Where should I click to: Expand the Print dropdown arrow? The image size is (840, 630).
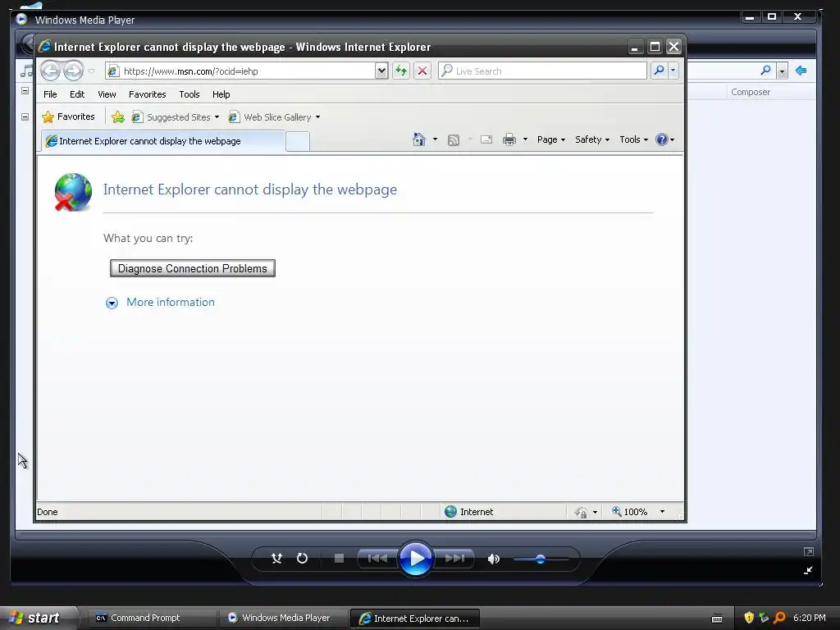coord(525,139)
